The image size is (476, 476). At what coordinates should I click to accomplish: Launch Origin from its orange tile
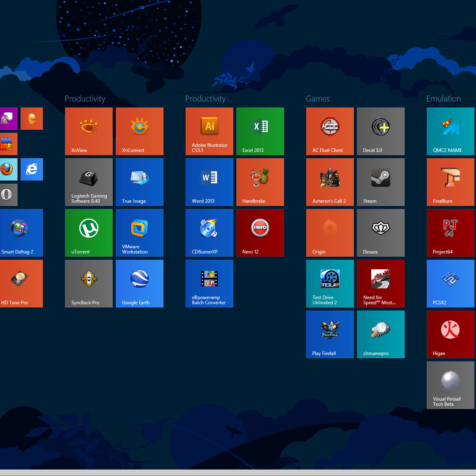[x=330, y=233]
